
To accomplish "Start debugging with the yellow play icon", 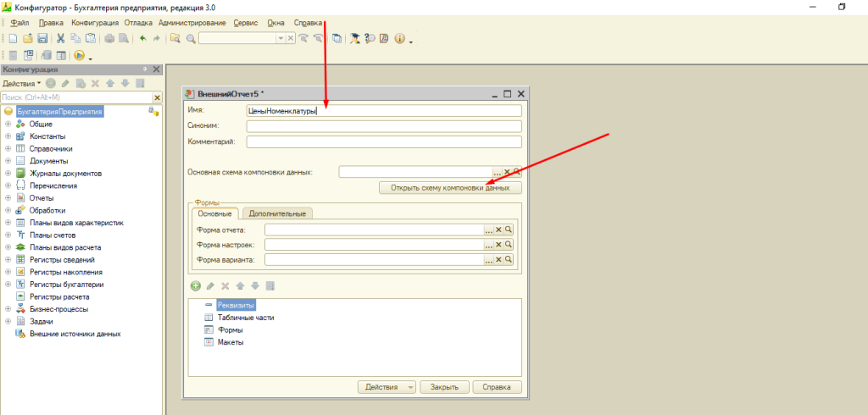I will pos(79,55).
